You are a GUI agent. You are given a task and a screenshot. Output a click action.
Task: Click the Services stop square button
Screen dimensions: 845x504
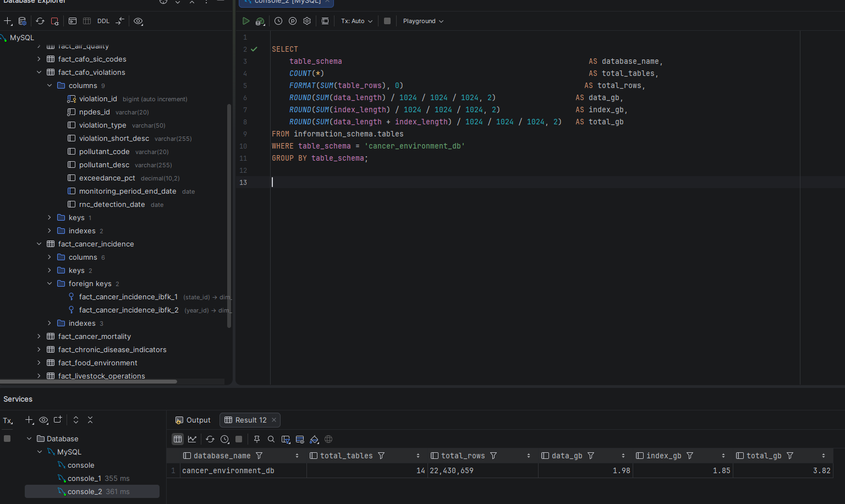7,439
